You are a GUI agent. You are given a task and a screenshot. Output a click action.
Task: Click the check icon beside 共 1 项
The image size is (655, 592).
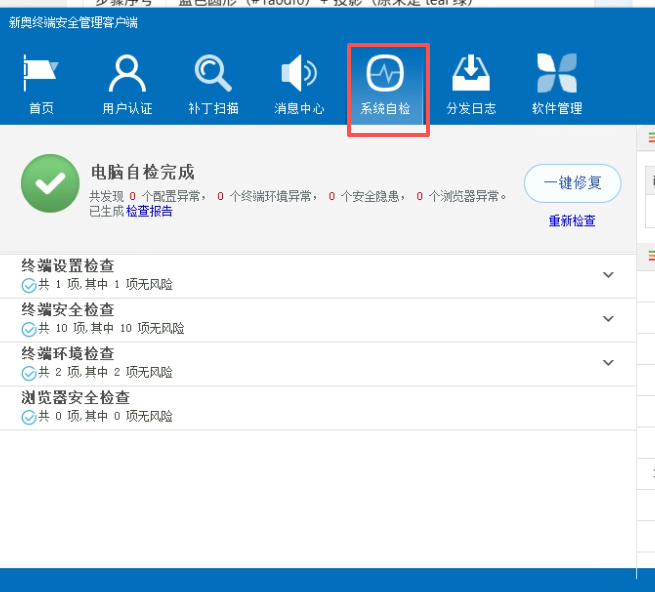click(29, 285)
